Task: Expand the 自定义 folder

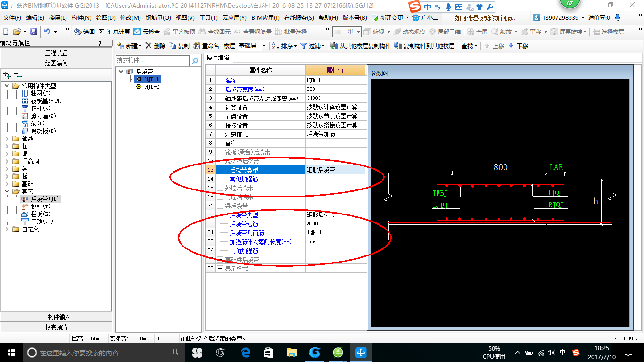Action: click(x=7, y=229)
